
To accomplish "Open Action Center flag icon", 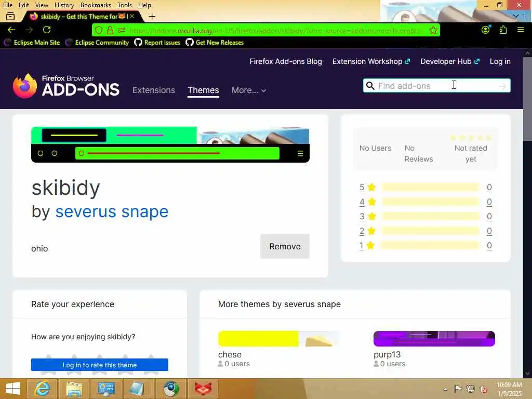I will 458,389.
